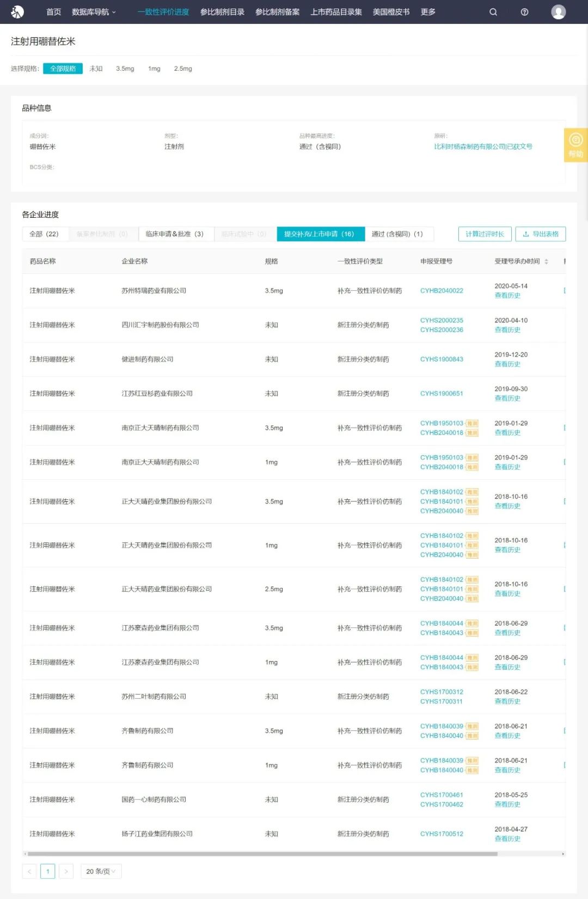Open 参比制剂目录 navigation item
The height and width of the screenshot is (899, 588).
(222, 12)
